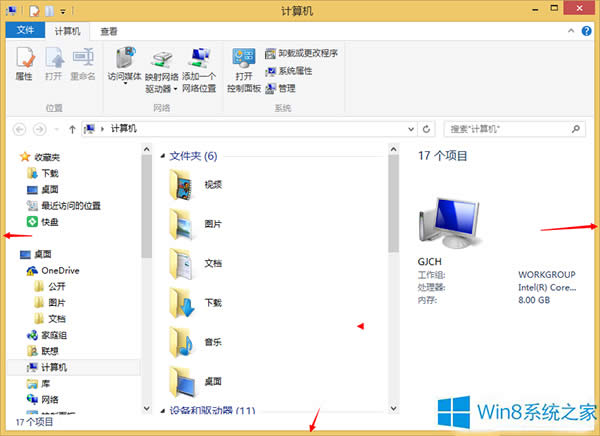This screenshot has height=436, width=600.
Task: Open the 属性 (Properties) ribbon button
Action: (x=24, y=64)
